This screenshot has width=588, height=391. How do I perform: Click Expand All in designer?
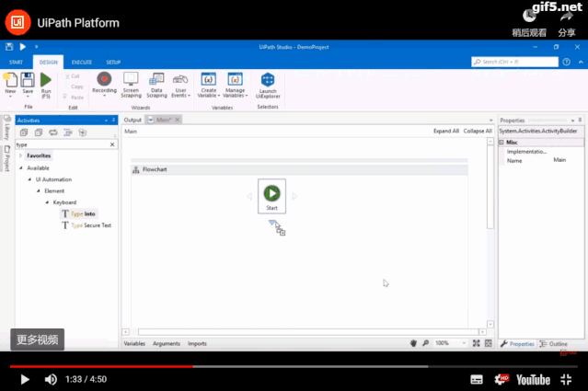(446, 132)
